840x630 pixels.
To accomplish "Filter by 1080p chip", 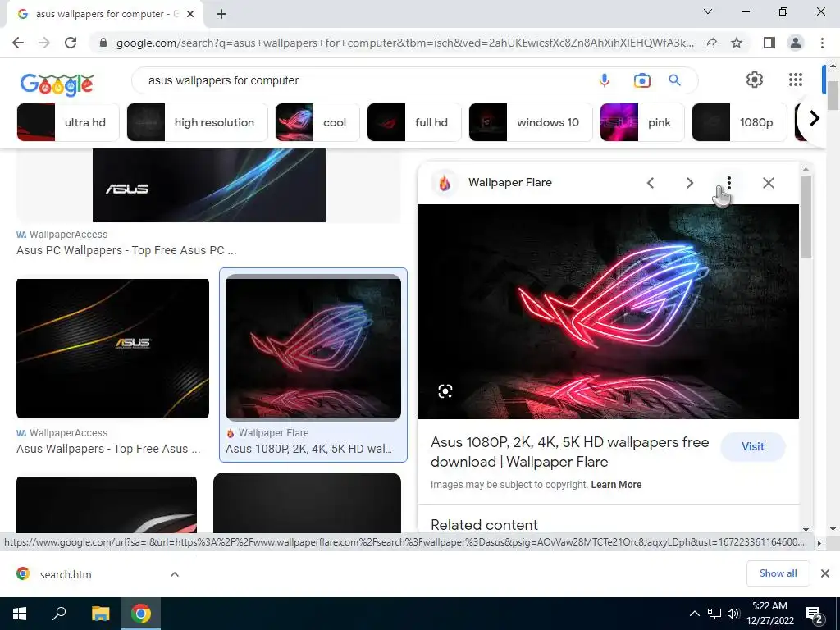I will 739,122.
